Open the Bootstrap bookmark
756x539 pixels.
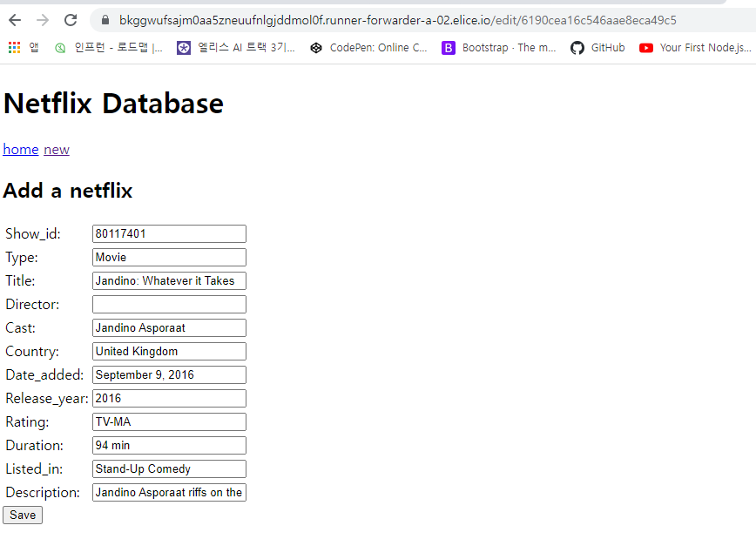pos(499,47)
